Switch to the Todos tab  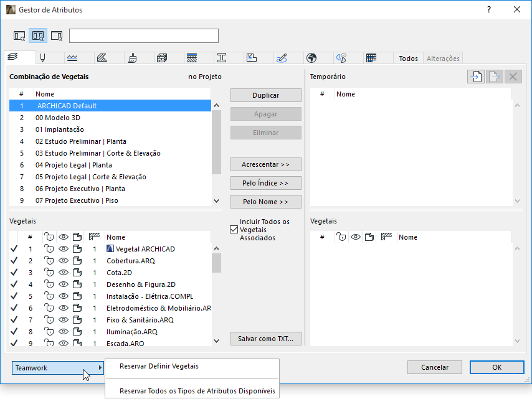tap(408, 59)
